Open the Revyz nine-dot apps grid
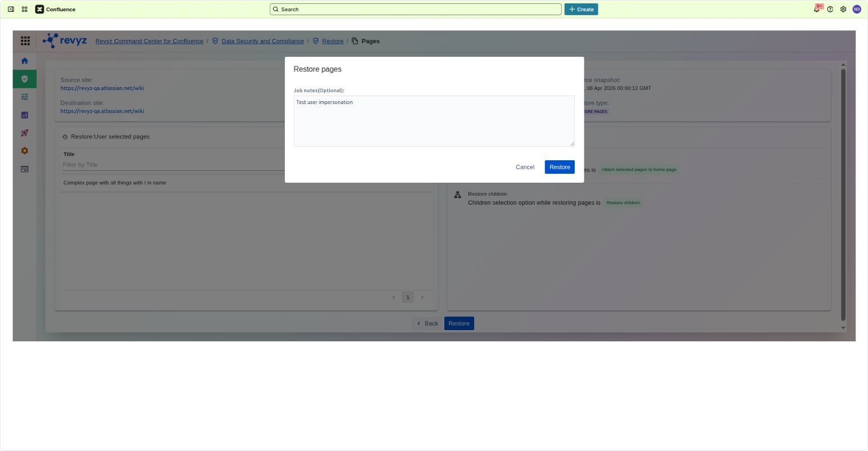The height and width of the screenshot is (451, 868). (25, 40)
